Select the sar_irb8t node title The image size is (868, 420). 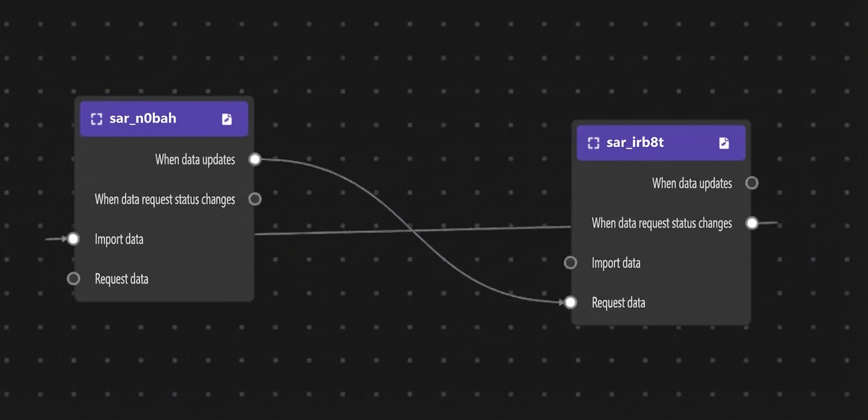click(x=635, y=142)
